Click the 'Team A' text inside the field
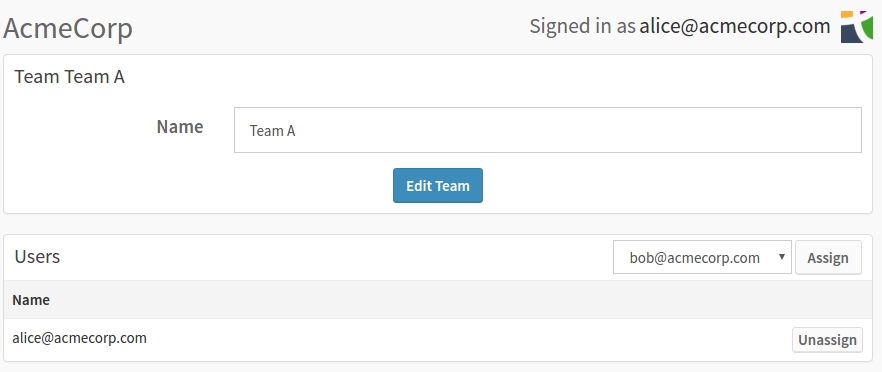882x372 pixels. pyautogui.click(x=272, y=131)
